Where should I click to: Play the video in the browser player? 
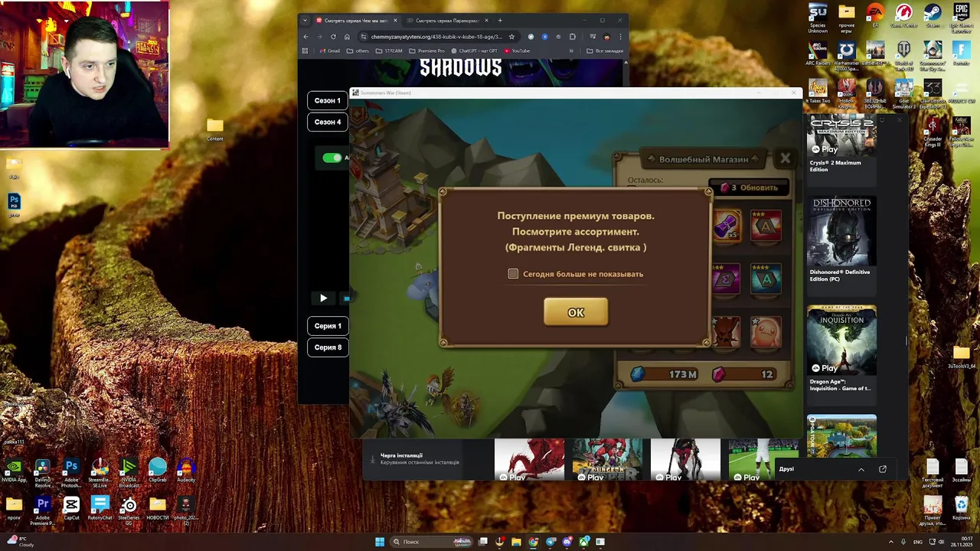(323, 298)
